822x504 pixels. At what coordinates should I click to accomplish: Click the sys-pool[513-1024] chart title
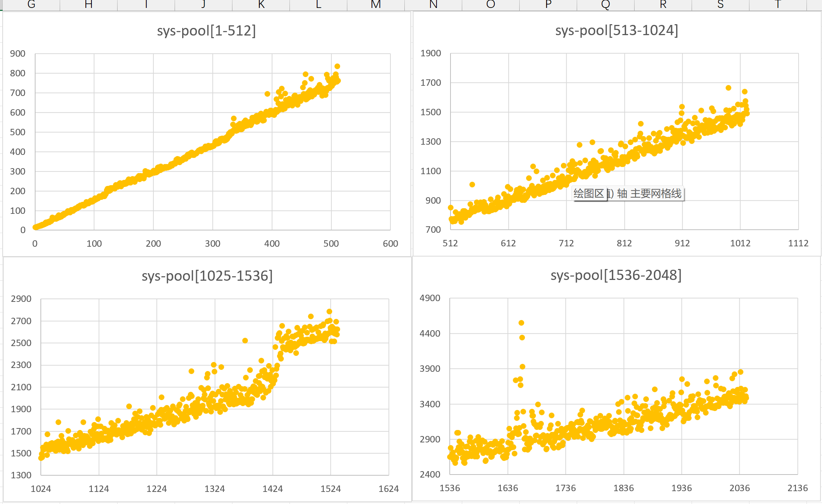click(616, 30)
